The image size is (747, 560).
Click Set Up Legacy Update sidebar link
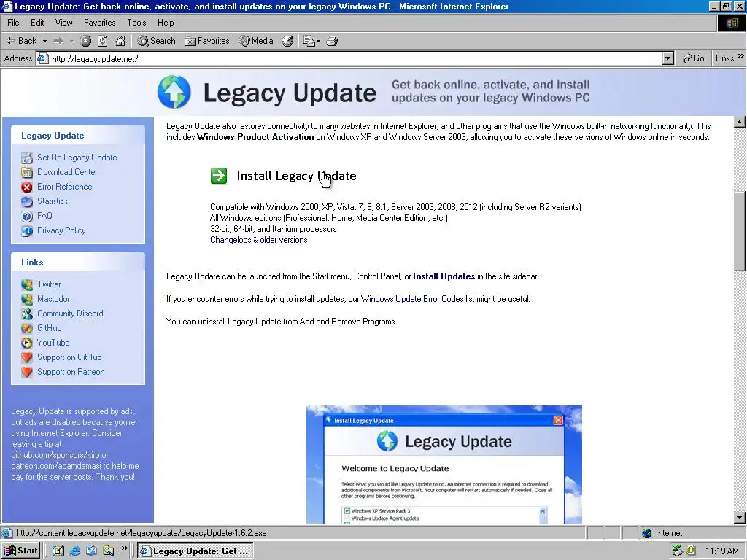77,157
